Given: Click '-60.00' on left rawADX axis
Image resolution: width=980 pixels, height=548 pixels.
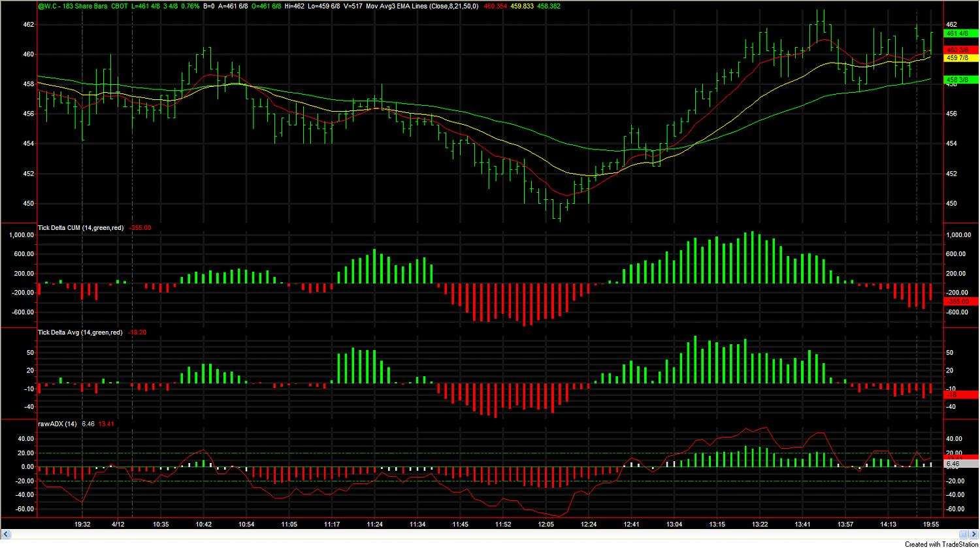Looking at the screenshot, I should pyautogui.click(x=24, y=509).
